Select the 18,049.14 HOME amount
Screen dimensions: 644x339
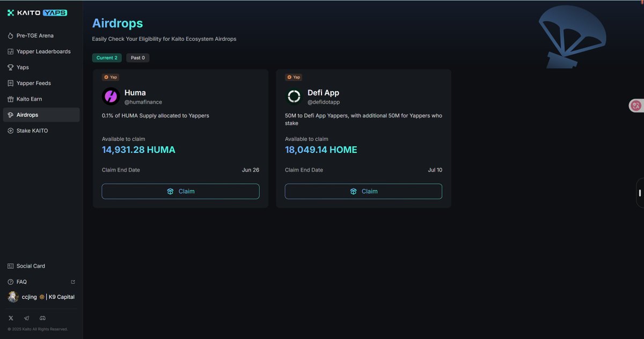click(321, 150)
